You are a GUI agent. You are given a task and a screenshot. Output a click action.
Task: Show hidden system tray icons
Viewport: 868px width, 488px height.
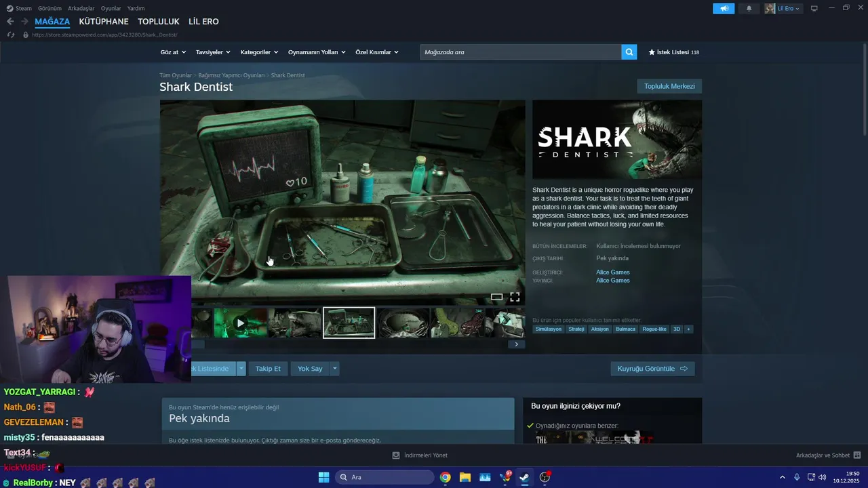pyautogui.click(x=782, y=477)
